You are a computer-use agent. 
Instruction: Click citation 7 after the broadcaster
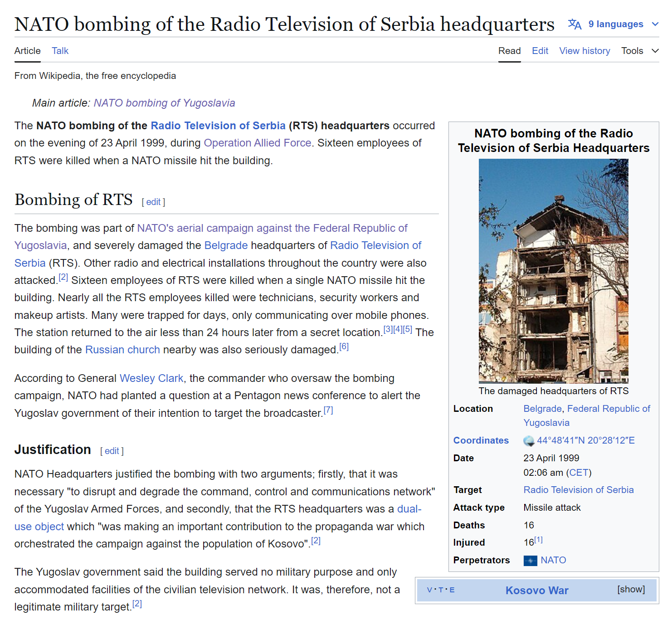click(x=328, y=410)
